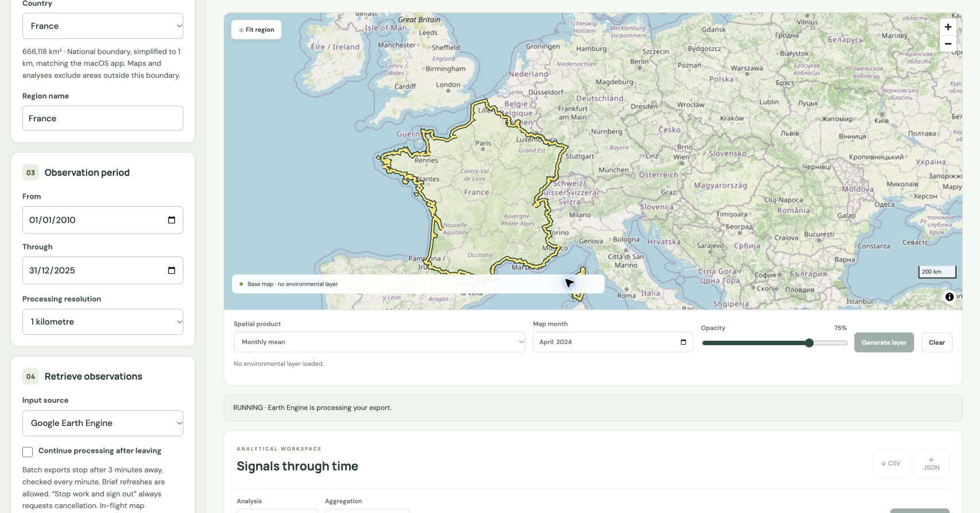This screenshot has width=980, height=513.
Task: Click the 200 km scale bar
Action: click(x=938, y=271)
